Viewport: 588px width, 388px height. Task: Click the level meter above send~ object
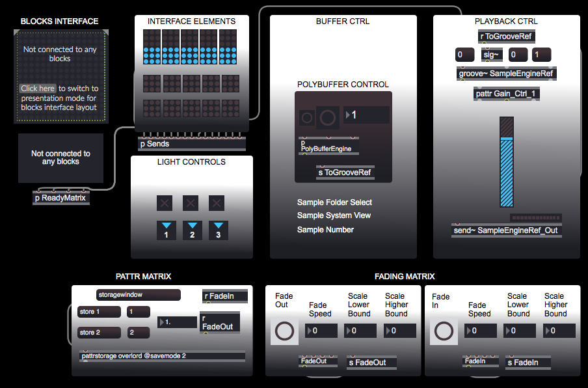point(535,217)
